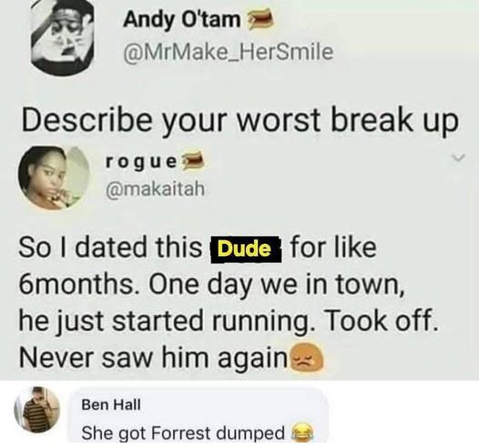The width and height of the screenshot is (479, 448).
Task: Click the rogue display name
Action: (x=141, y=162)
